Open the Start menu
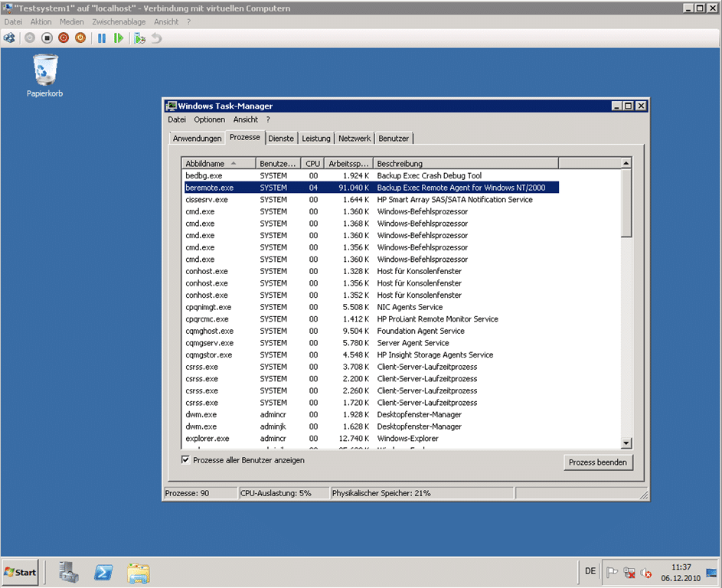The height and width of the screenshot is (588, 722). [x=20, y=573]
